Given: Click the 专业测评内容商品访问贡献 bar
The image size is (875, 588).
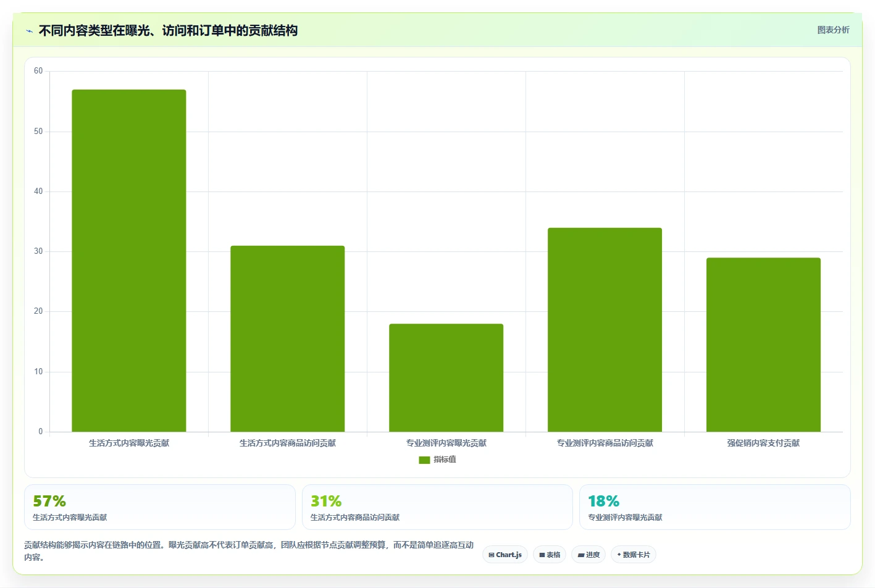Looking at the screenshot, I should click(x=605, y=330).
